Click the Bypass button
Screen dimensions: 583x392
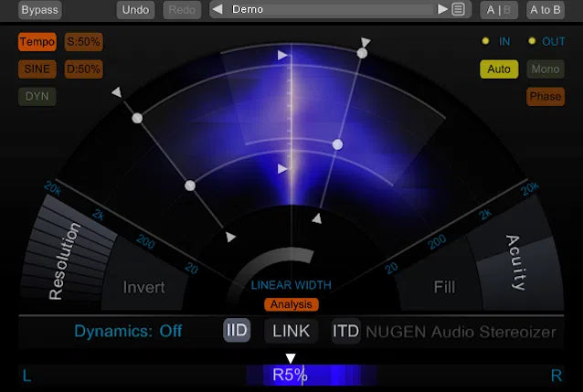coord(40,10)
